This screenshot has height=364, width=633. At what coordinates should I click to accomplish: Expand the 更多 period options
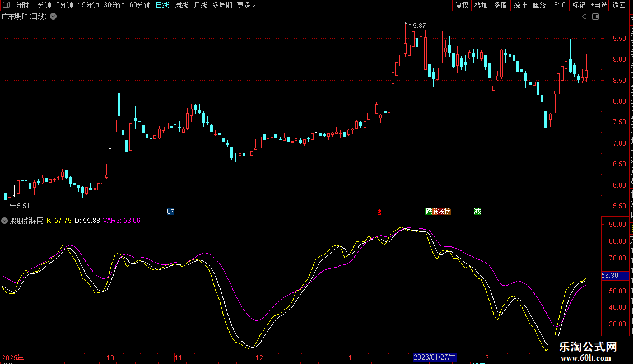tap(246, 5)
